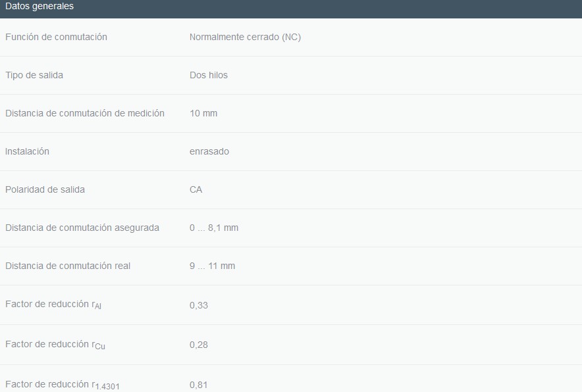Click the value '0,28'
582x392 pixels.
coord(199,345)
